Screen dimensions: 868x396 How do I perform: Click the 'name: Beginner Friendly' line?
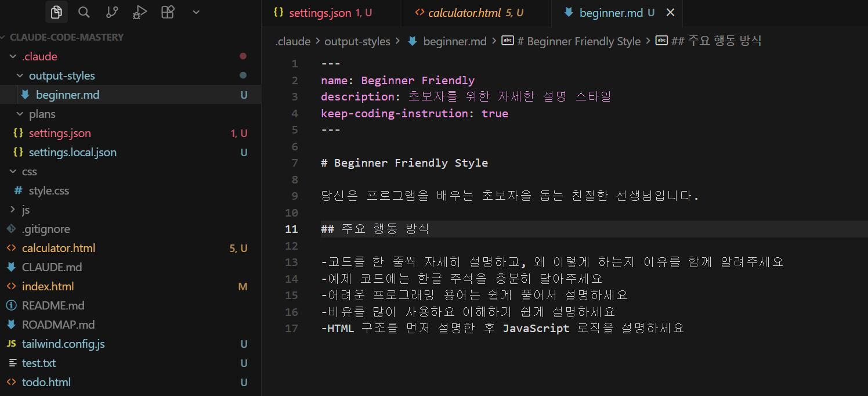(x=397, y=80)
